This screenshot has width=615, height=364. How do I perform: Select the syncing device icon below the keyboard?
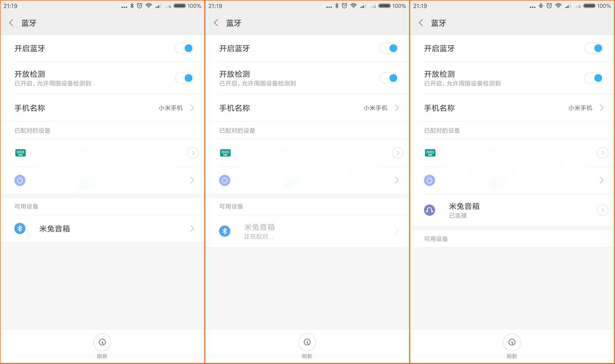(x=20, y=180)
